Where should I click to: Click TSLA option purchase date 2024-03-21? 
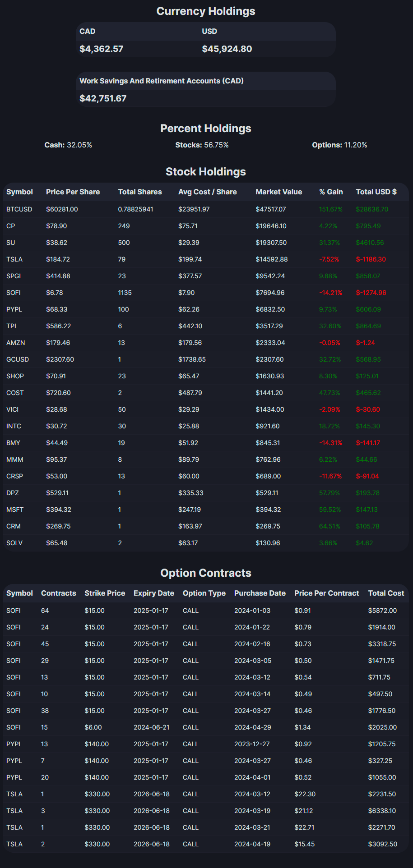(x=252, y=828)
